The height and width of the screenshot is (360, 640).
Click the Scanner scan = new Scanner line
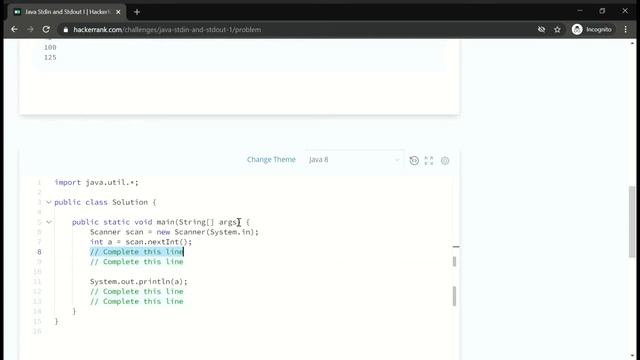[x=174, y=232]
